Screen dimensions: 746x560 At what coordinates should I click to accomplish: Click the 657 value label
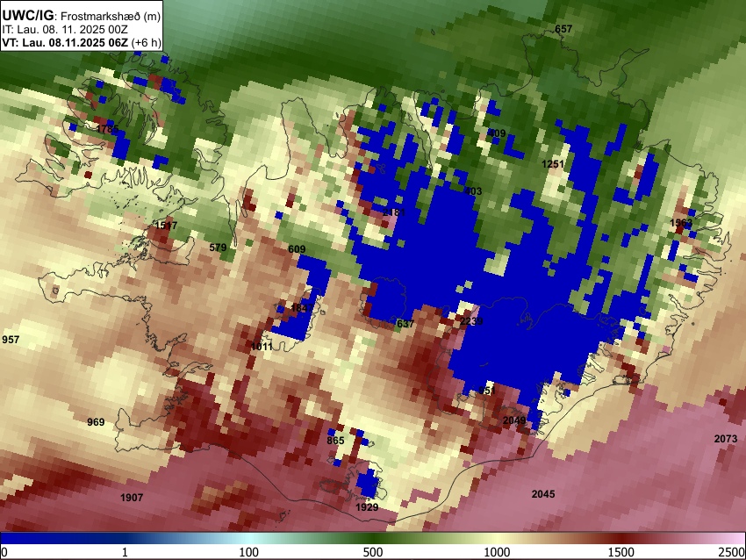[x=563, y=29]
